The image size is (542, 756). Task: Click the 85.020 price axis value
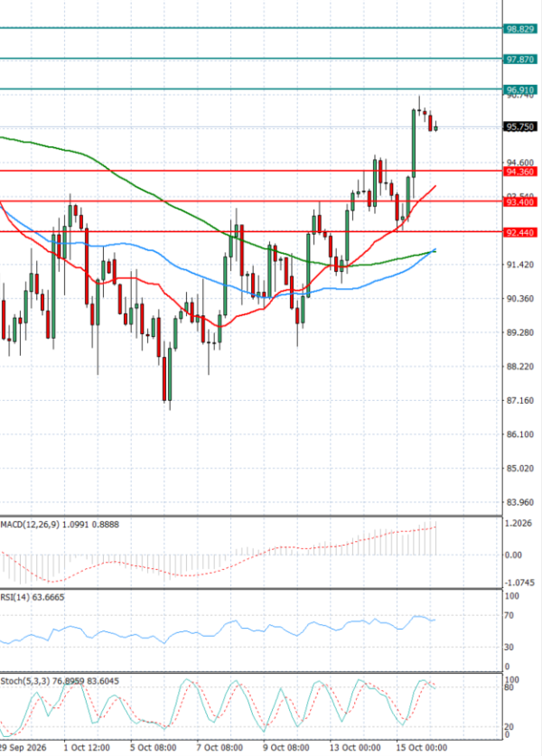[x=519, y=468]
